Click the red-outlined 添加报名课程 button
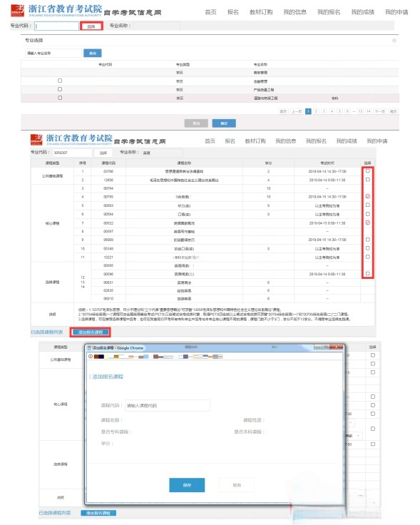This screenshot has height=525, width=420. pos(90,332)
